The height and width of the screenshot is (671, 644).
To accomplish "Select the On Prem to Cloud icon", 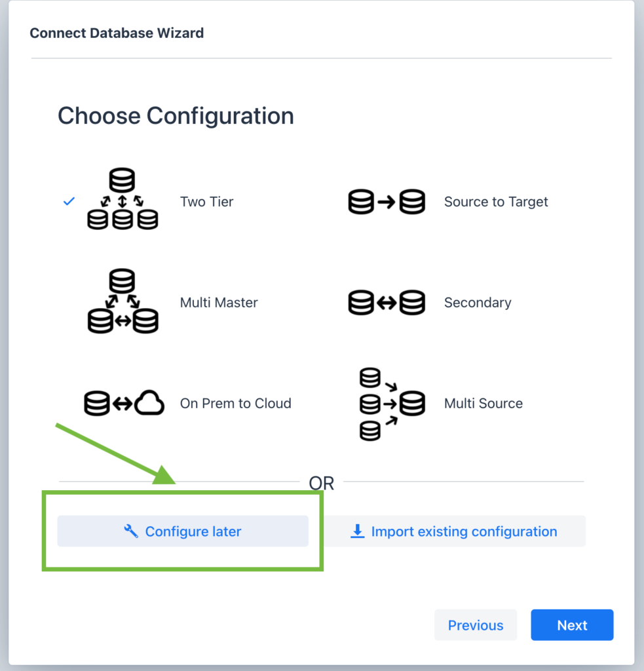I will (x=122, y=403).
